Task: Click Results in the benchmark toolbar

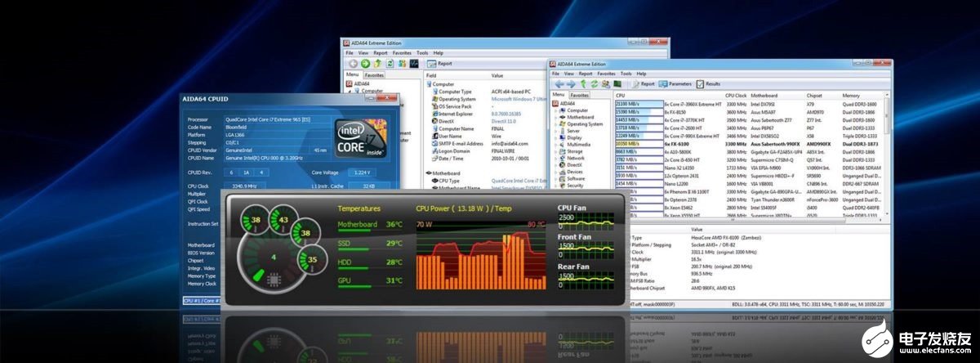Action: coord(708,83)
